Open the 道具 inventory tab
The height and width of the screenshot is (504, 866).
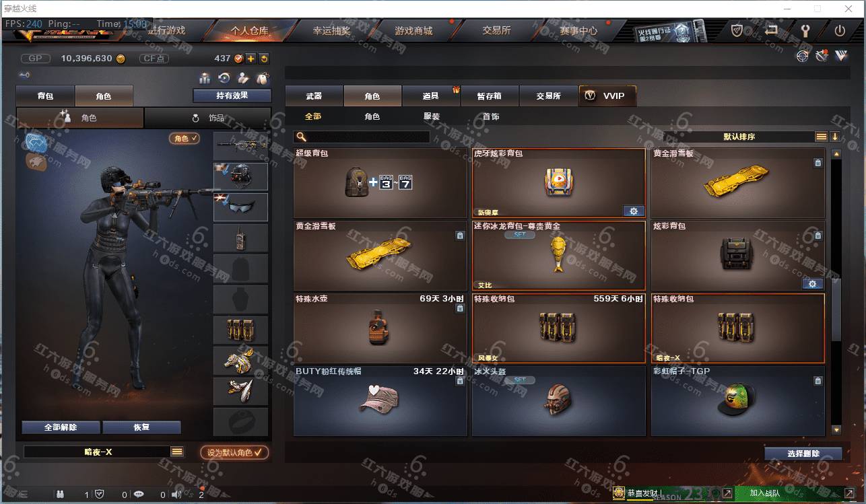click(431, 96)
